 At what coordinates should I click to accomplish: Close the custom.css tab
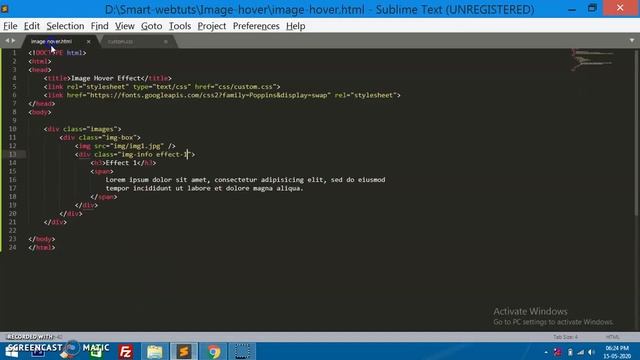(166, 42)
